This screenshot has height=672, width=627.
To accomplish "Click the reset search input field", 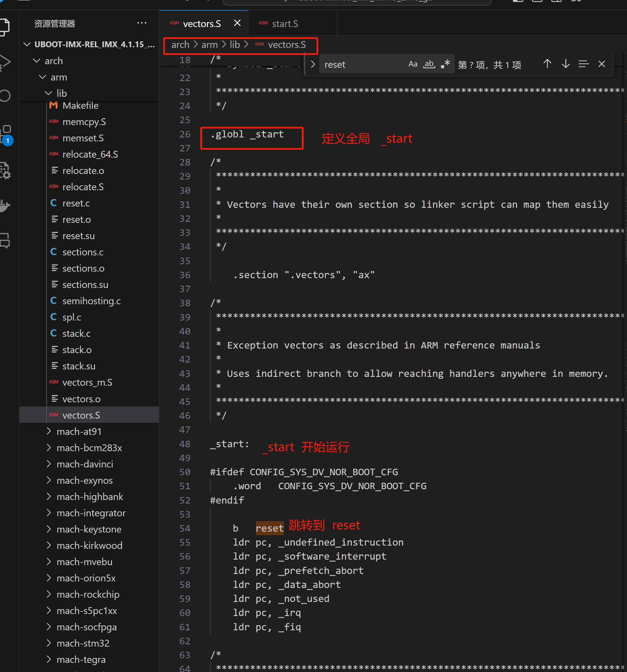I will 361,64.
